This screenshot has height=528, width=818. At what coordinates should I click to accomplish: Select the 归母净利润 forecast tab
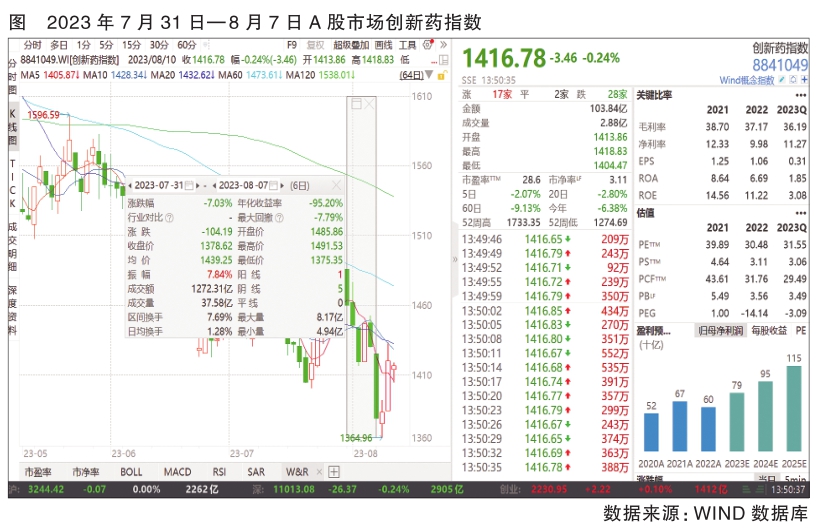tap(720, 330)
